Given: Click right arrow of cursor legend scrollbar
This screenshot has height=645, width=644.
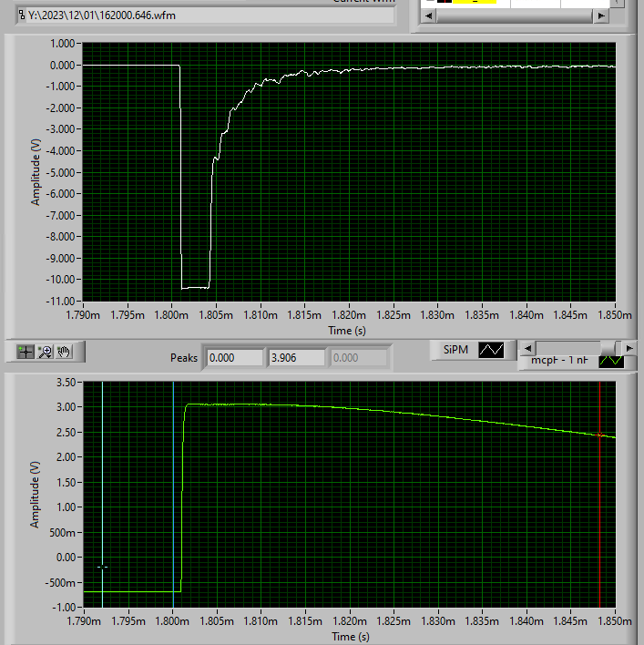Looking at the screenshot, I should pos(601,15).
